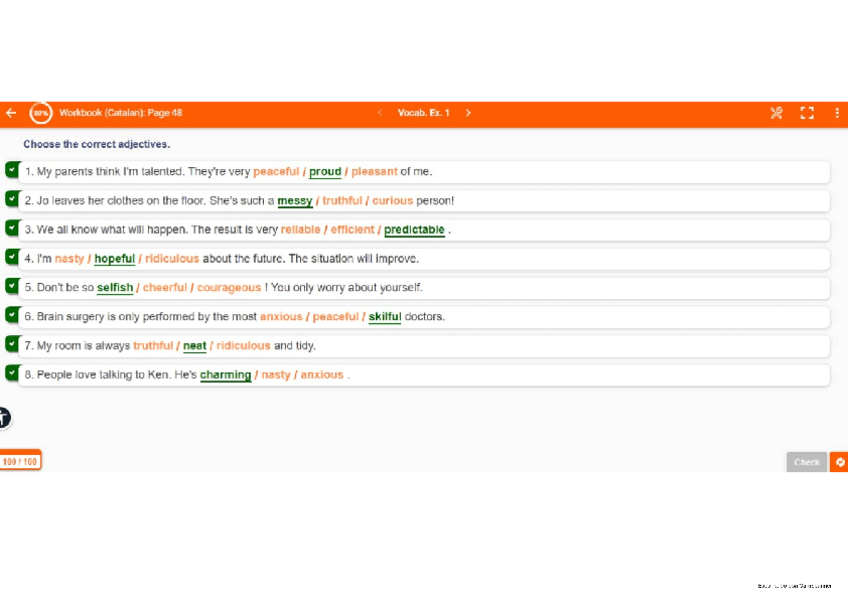Select 'efficient' in sentence 3
The height and width of the screenshot is (599, 848).
coord(352,230)
